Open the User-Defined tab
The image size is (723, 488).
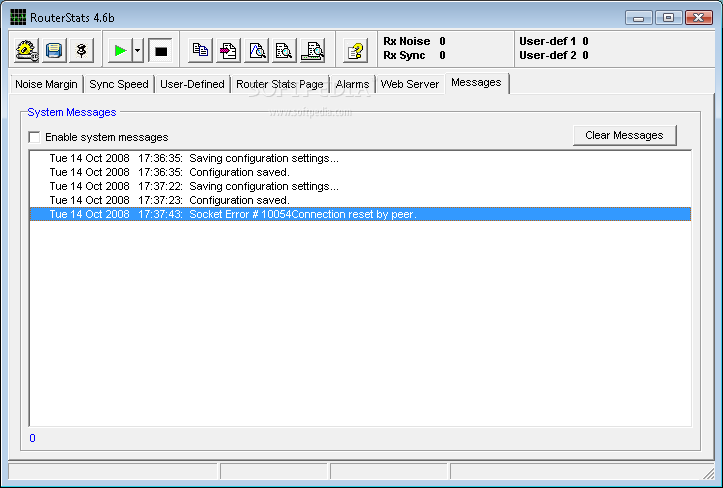pos(192,84)
